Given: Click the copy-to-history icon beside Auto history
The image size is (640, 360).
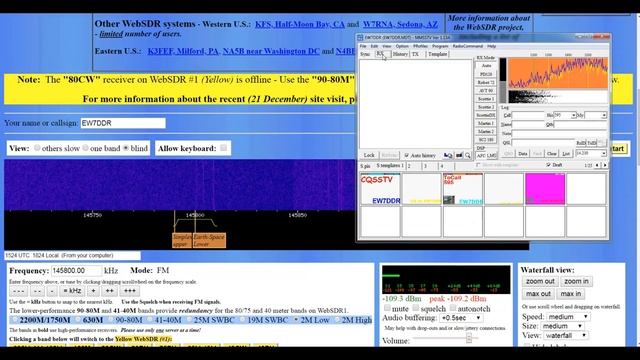Looking at the screenshot, I should point(448,156).
